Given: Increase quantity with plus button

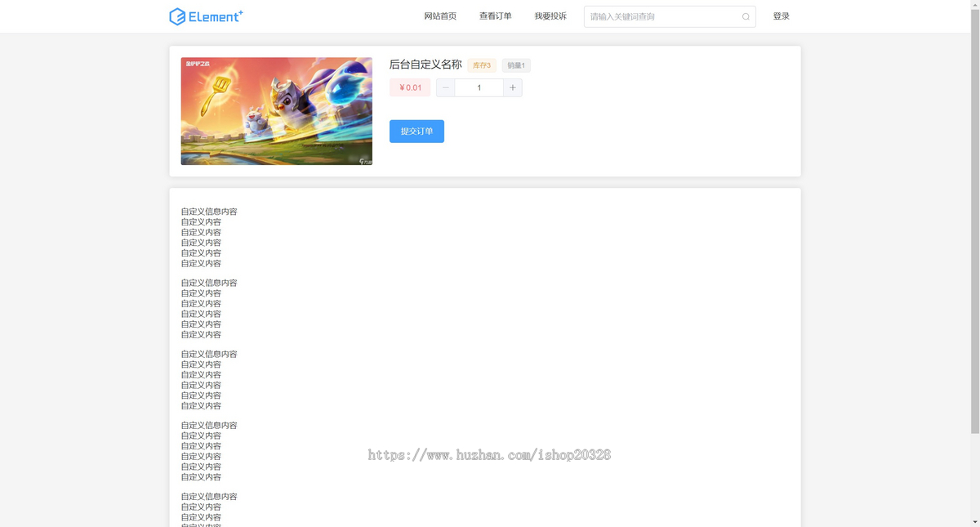Looking at the screenshot, I should (x=513, y=88).
